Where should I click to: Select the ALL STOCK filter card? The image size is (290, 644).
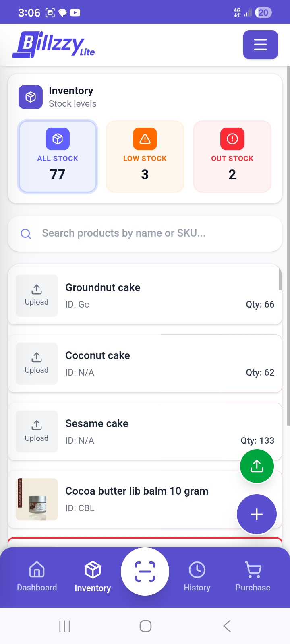click(58, 157)
